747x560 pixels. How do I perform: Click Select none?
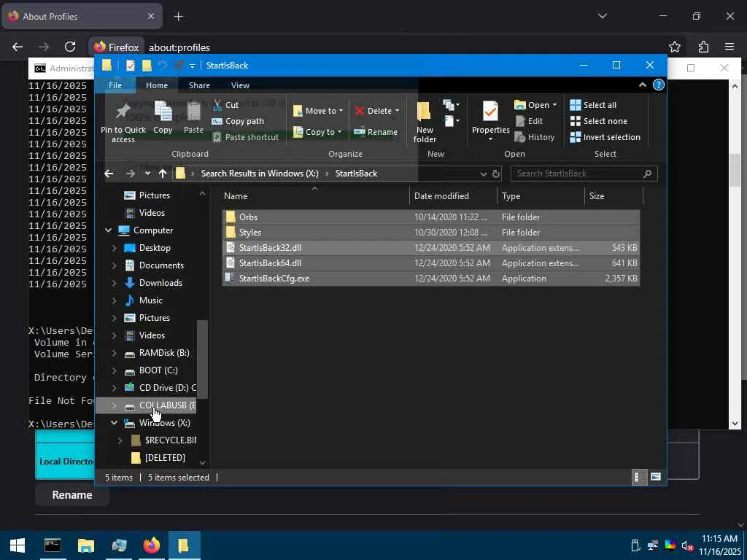[x=598, y=121]
